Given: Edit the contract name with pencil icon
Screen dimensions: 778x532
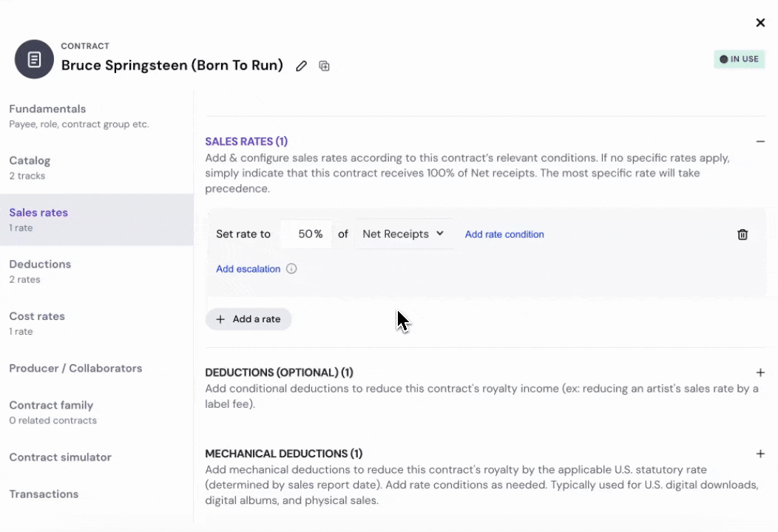Looking at the screenshot, I should point(301,66).
